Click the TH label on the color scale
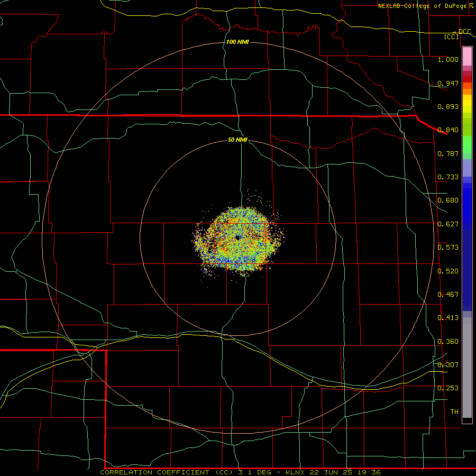The image size is (476, 476). [x=454, y=412]
